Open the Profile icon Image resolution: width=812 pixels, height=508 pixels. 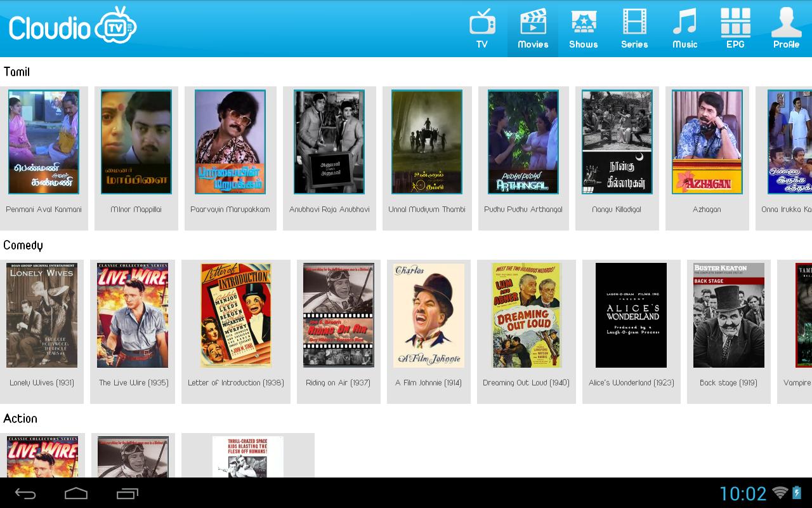coord(786,23)
